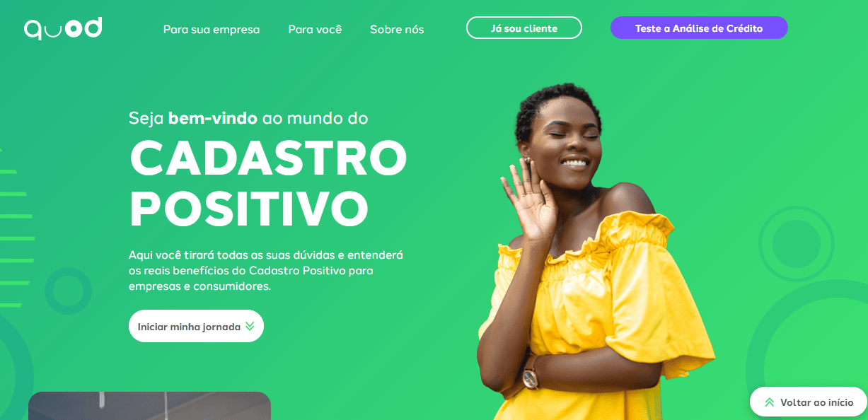The width and height of the screenshot is (868, 420).
Task: Click Iniciar minha jornada button
Action: point(196,326)
